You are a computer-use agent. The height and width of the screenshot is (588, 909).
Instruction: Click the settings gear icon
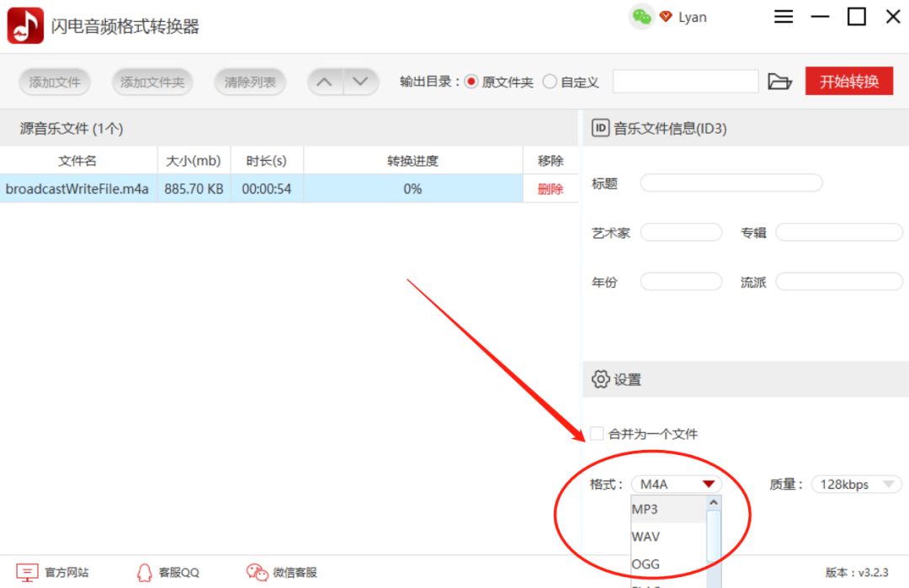click(601, 379)
